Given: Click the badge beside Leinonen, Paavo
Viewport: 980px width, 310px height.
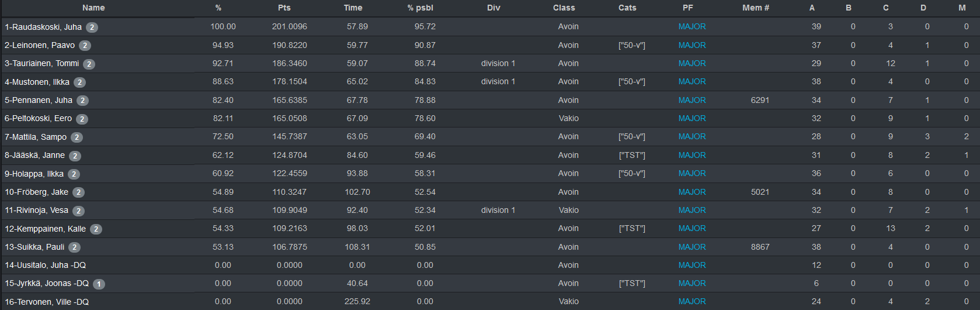Looking at the screenshot, I should pos(85,46).
